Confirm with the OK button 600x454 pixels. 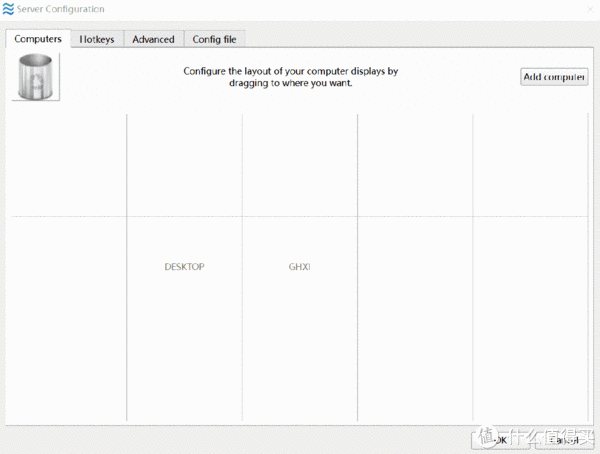(497, 439)
